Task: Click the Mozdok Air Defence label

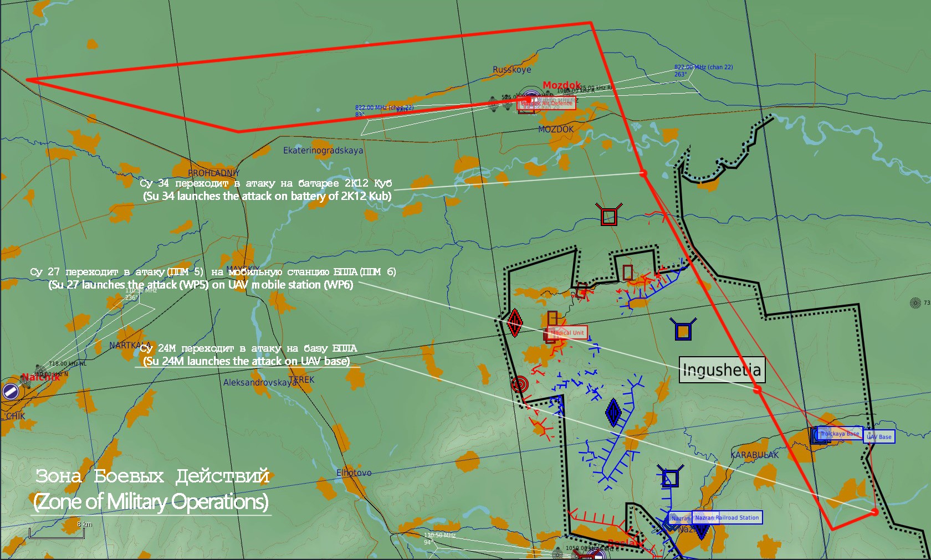Action: 546,104
